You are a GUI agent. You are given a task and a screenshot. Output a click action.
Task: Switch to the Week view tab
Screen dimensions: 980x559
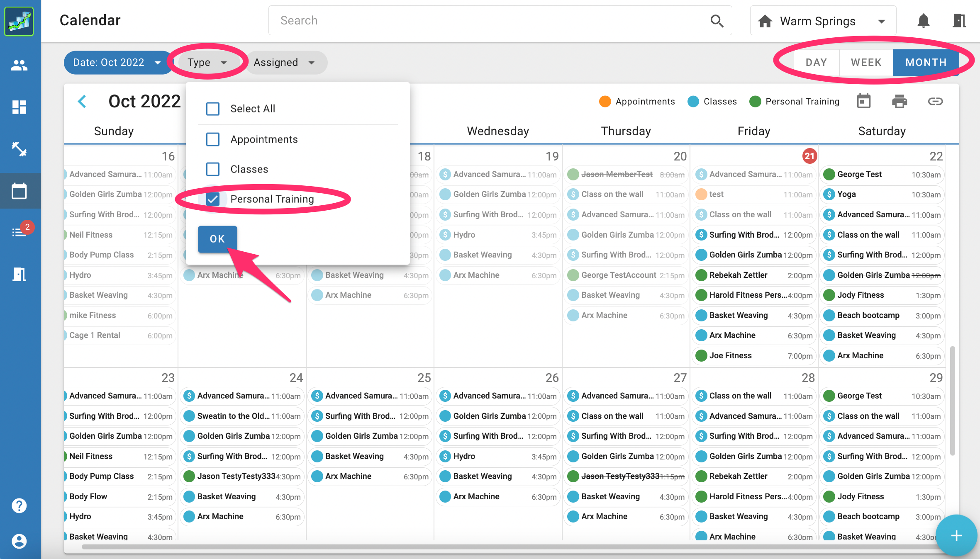[866, 63]
